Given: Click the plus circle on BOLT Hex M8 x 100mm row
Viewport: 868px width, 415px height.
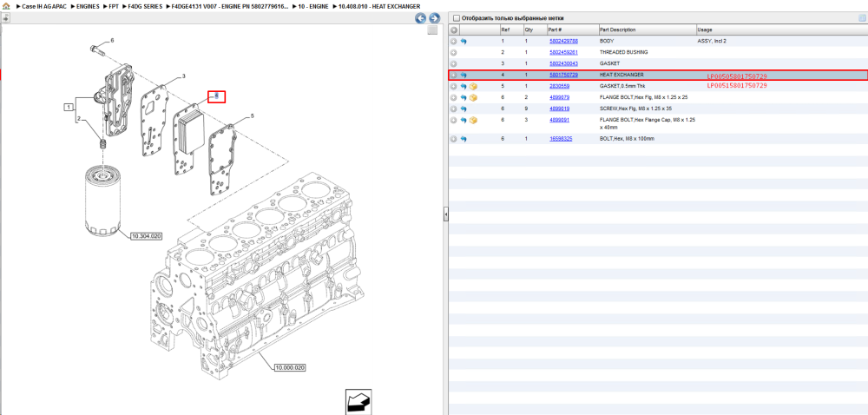Looking at the screenshot, I should coord(453,139).
